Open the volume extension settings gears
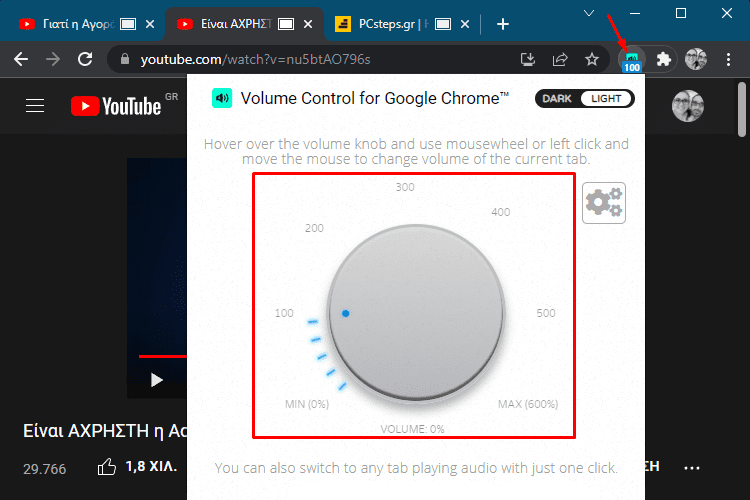Image resolution: width=750 pixels, height=500 pixels. coord(604,202)
